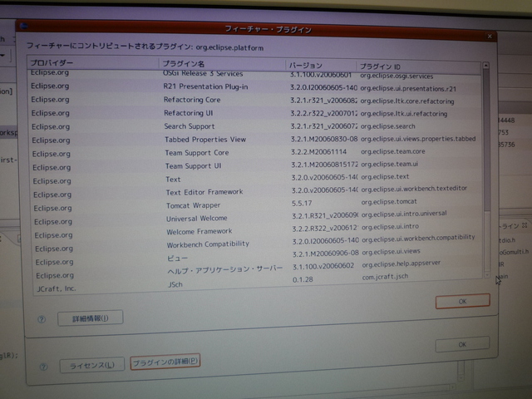Viewport: 532px width, 399px height.
Task: Click the scrollbar up arrow of plugin table
Action: 485,65
